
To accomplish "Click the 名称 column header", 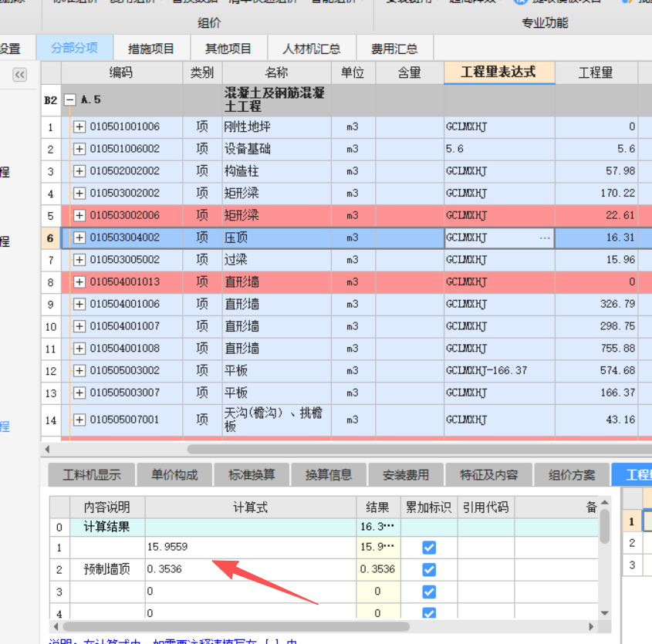I will coord(276,72).
